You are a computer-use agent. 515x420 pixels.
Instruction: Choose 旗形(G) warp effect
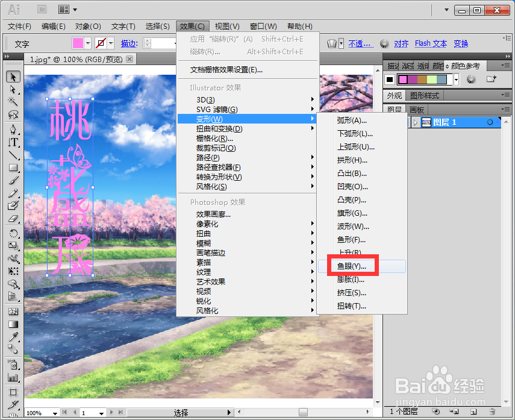(362, 213)
